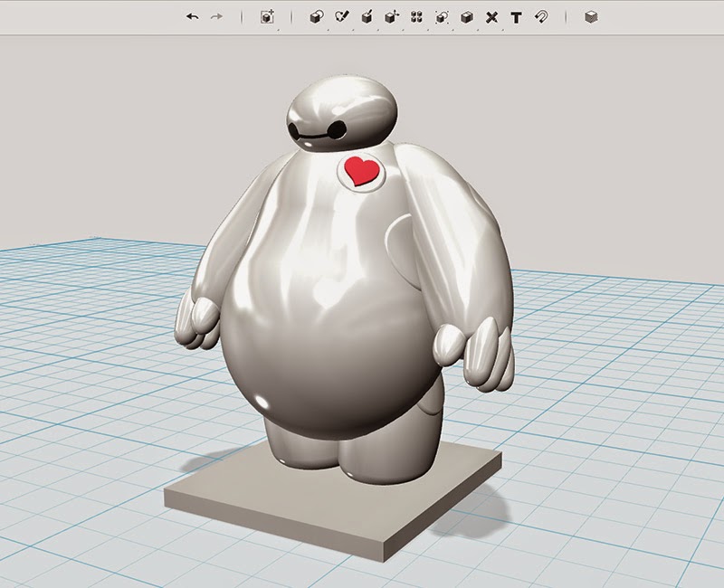Select the Modify tool
This screenshot has width=724, height=588.
392,17
